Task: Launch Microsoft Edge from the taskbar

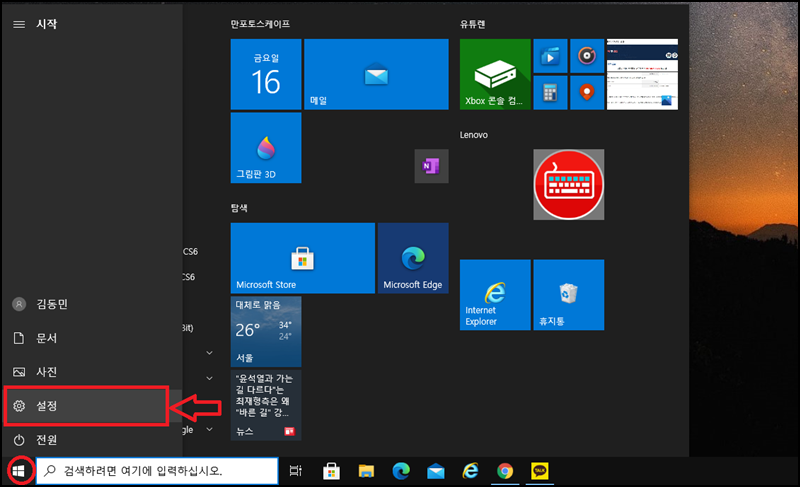Action: coord(401,471)
